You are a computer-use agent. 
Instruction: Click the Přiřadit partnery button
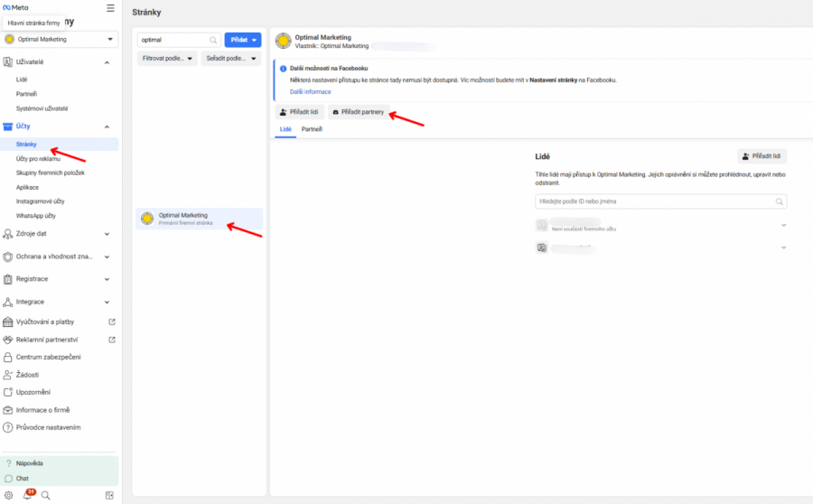(359, 112)
